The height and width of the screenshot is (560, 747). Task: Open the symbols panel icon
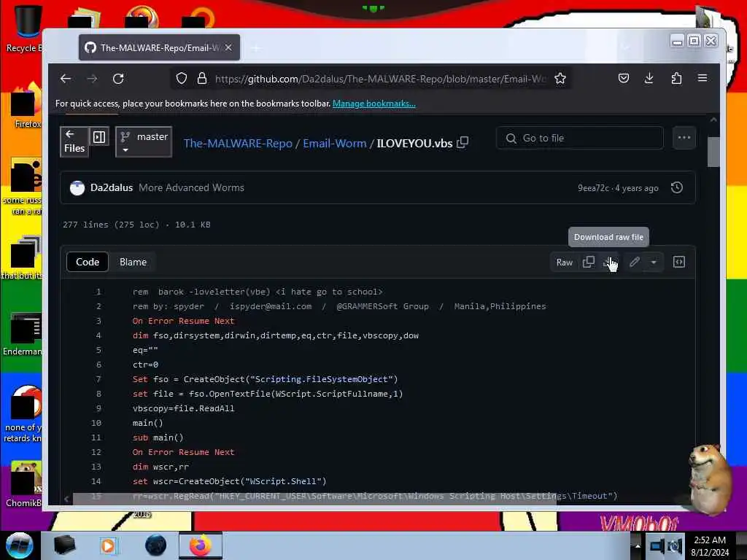(x=679, y=262)
